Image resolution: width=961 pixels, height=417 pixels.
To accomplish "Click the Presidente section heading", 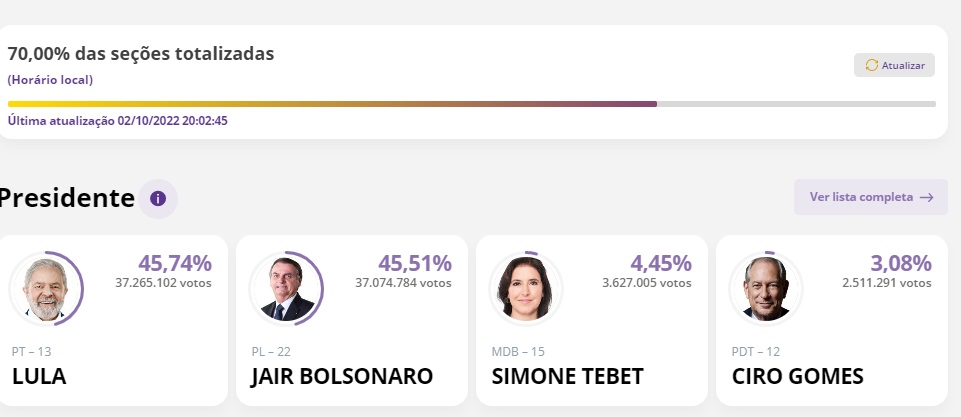I will click(x=68, y=198).
